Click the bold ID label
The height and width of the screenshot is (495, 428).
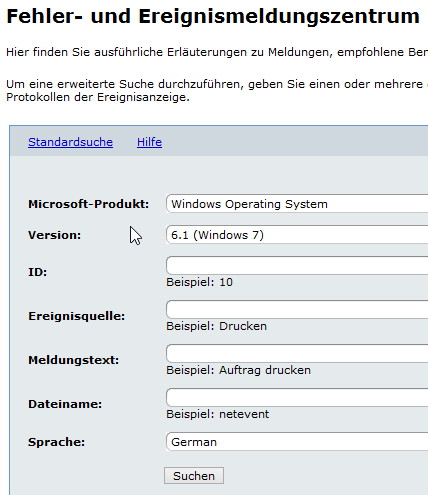coord(37,272)
